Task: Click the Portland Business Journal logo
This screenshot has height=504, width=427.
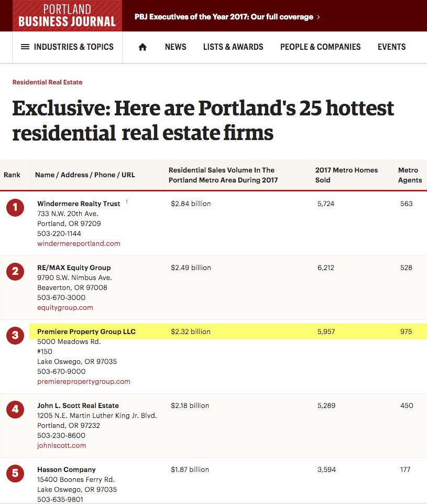Action: (x=67, y=15)
